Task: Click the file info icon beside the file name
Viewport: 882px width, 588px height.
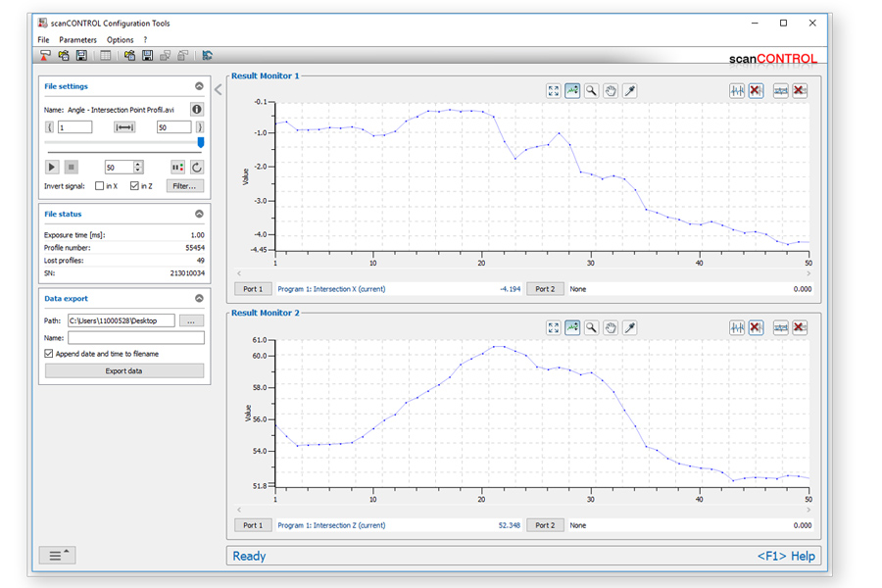Action: pyautogui.click(x=197, y=110)
